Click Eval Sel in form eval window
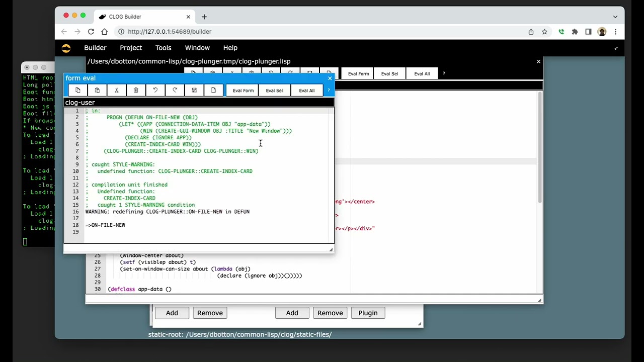 click(x=274, y=90)
